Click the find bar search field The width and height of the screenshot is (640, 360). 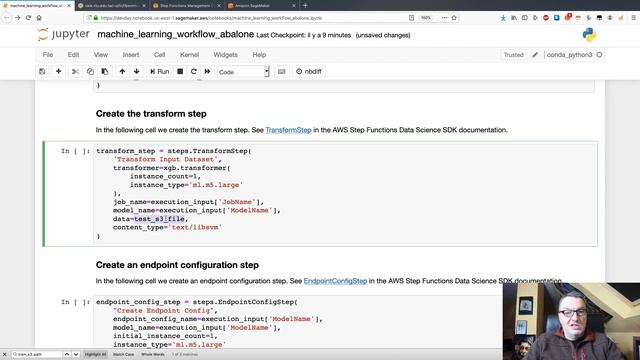click(37, 354)
